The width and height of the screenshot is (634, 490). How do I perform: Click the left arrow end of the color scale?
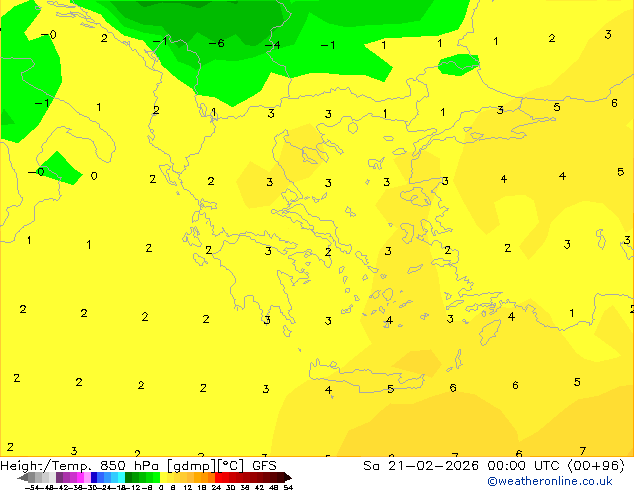(22, 477)
